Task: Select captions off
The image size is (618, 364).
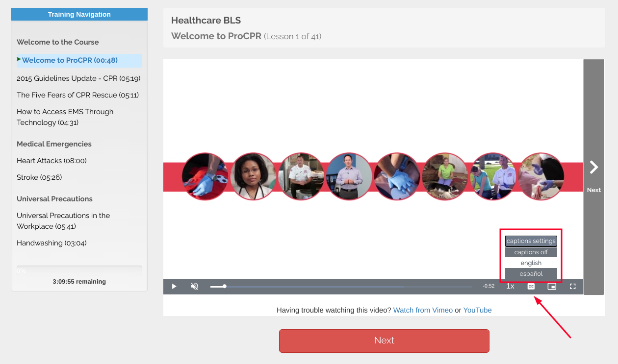Action: pos(531,252)
